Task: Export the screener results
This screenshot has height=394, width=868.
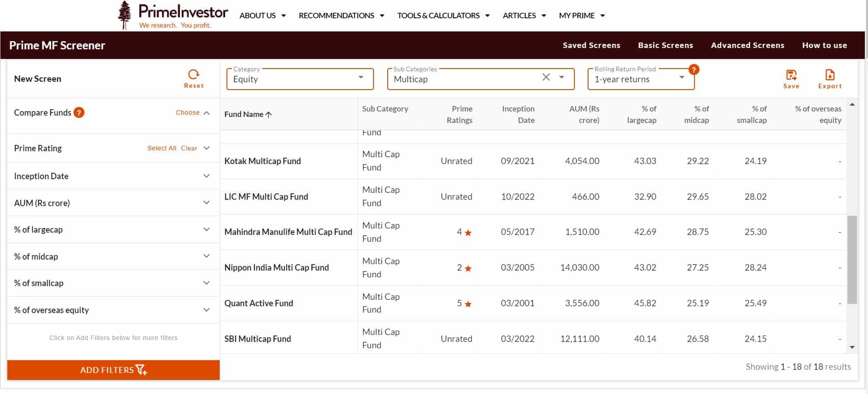Action: click(830, 75)
